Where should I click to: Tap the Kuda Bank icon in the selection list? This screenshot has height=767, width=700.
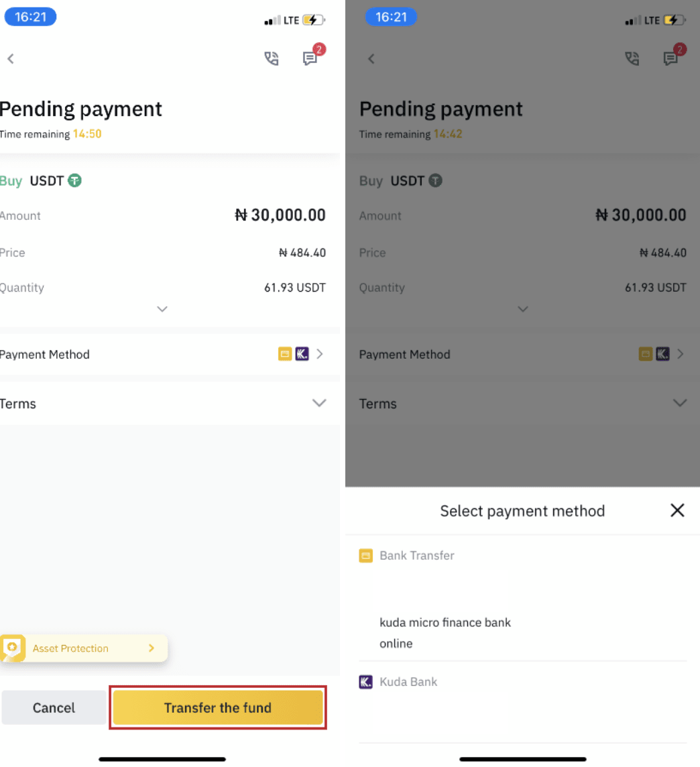365,682
